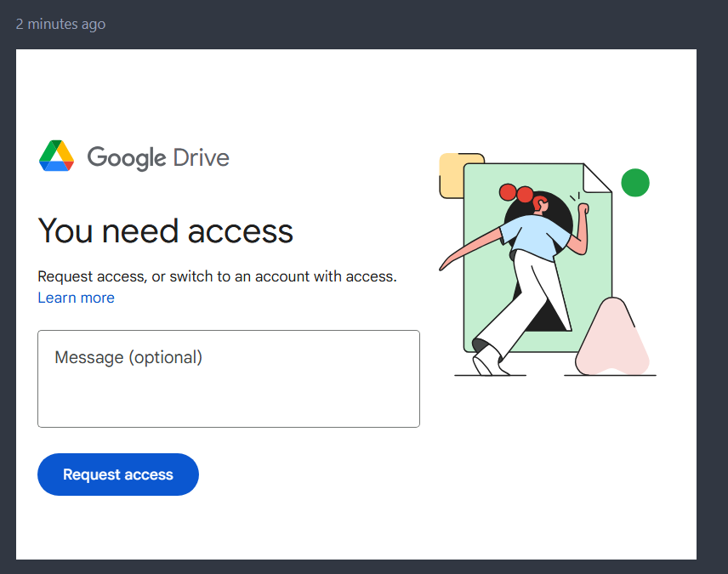Click the 2 minutes ago timestamp
The width and height of the screenshot is (728, 574).
61,24
